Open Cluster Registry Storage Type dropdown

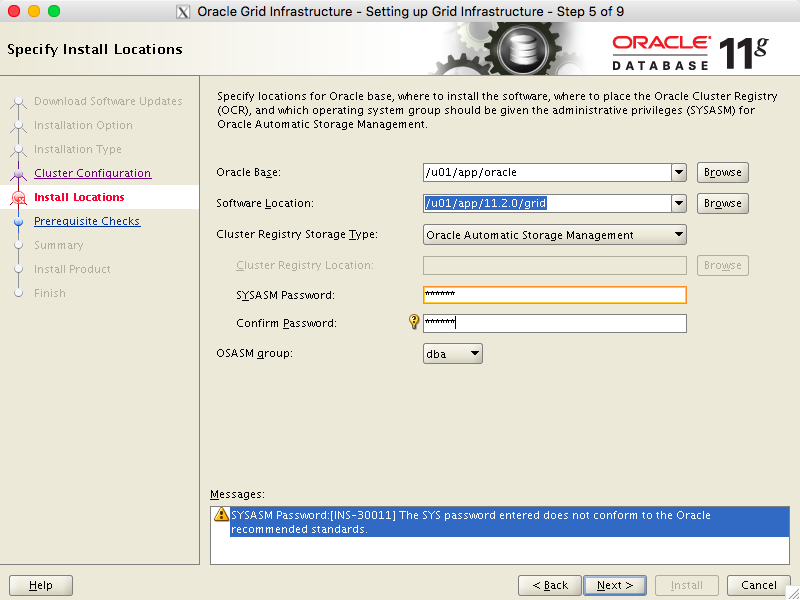point(555,235)
